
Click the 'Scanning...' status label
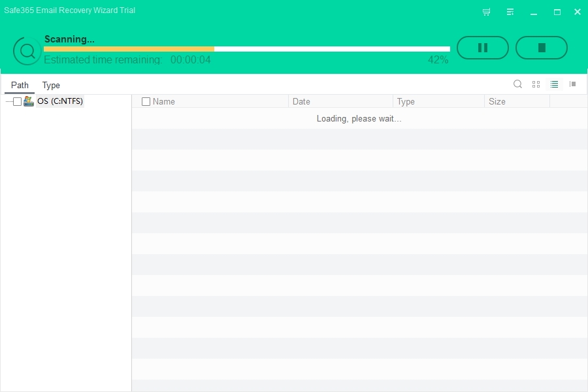[69, 39]
